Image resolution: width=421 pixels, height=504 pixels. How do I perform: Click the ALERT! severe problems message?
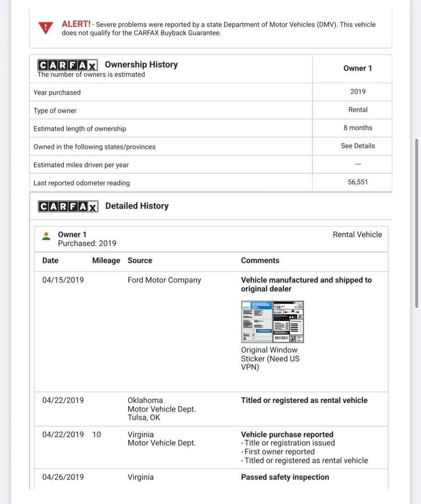(219, 29)
